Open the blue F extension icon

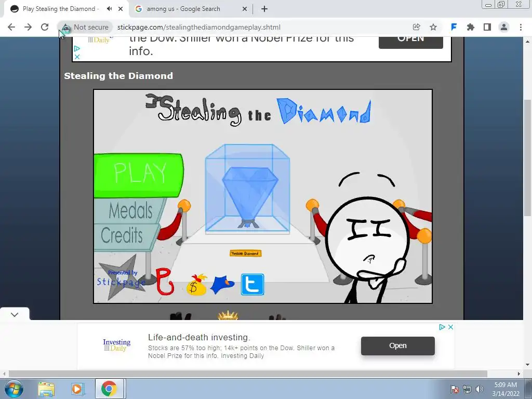pyautogui.click(x=454, y=27)
